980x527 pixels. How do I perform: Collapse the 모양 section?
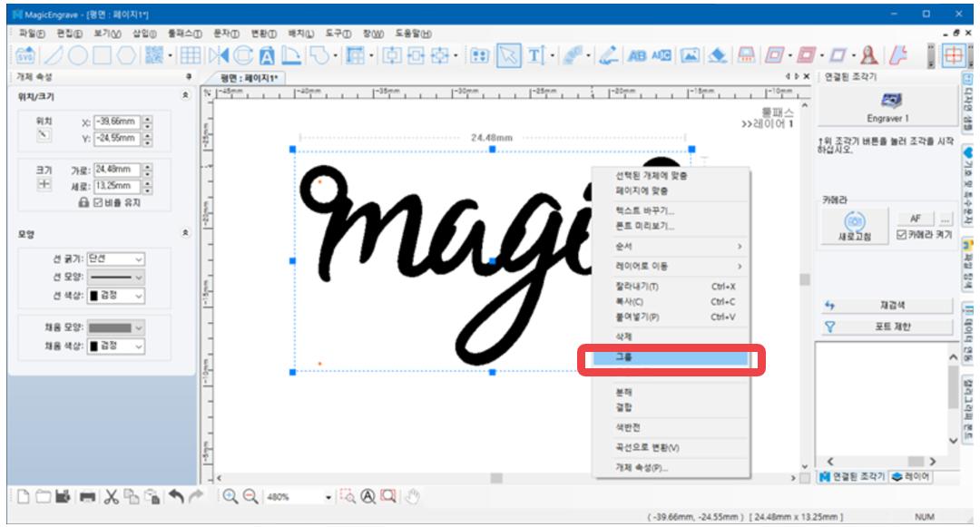point(185,233)
